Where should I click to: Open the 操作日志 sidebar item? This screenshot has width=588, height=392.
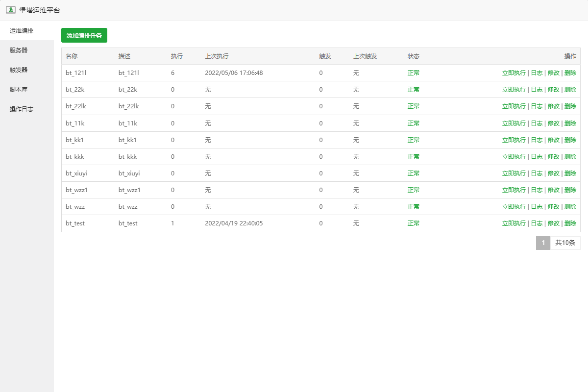coord(22,109)
